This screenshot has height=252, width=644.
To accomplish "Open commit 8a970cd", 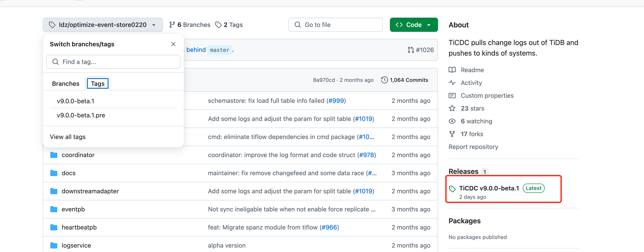I will pos(324,80).
